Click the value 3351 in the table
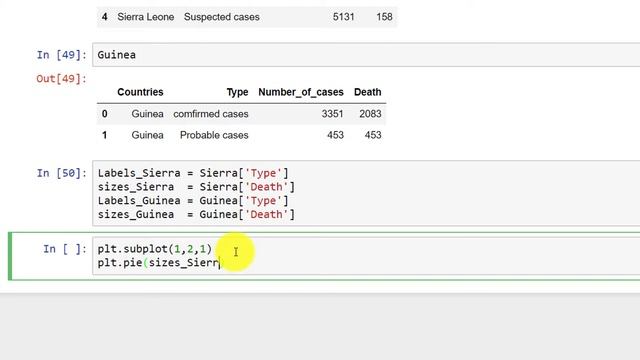The height and width of the screenshot is (360, 640). [x=332, y=114]
